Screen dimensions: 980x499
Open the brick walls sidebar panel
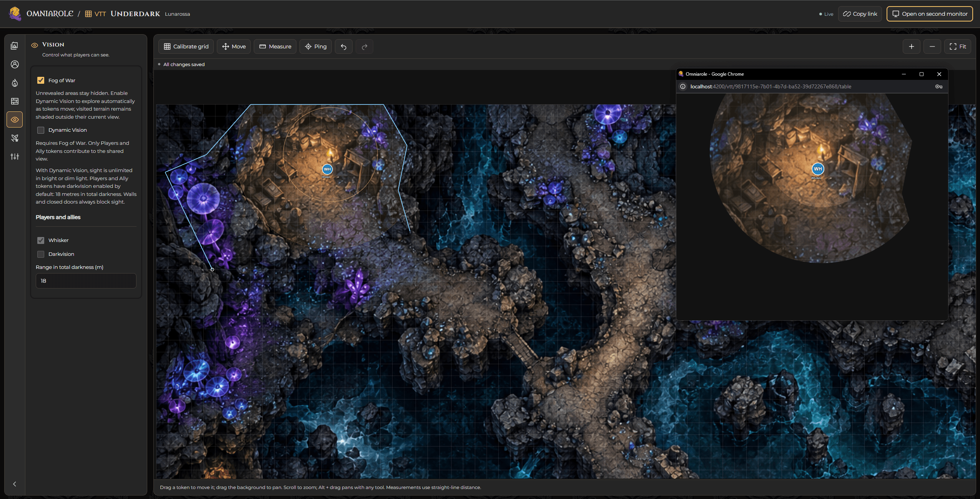pyautogui.click(x=15, y=101)
